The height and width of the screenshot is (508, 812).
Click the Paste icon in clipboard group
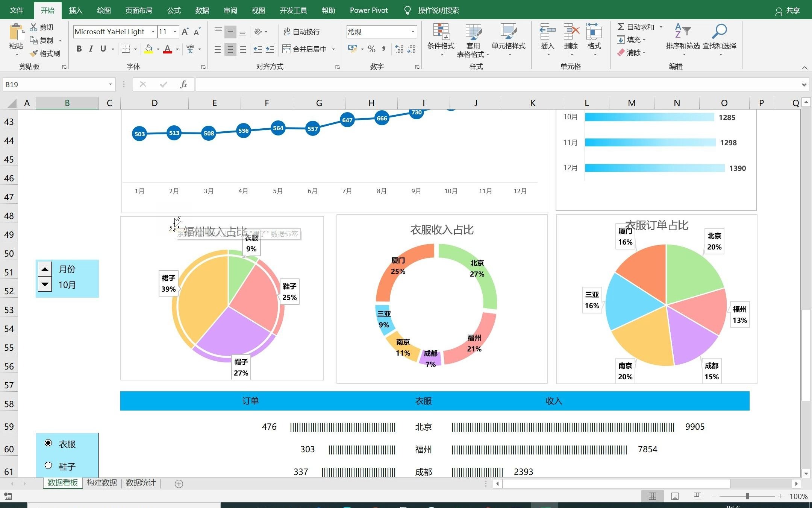click(x=16, y=32)
